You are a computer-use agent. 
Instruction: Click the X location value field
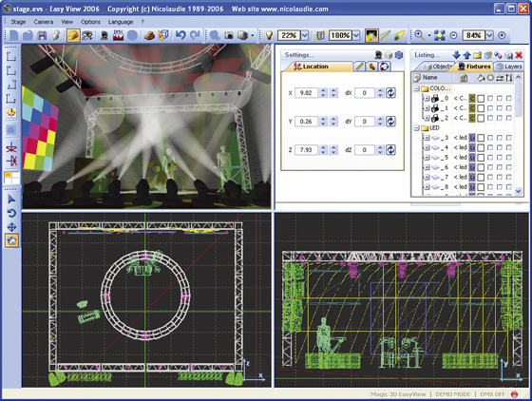(306, 93)
